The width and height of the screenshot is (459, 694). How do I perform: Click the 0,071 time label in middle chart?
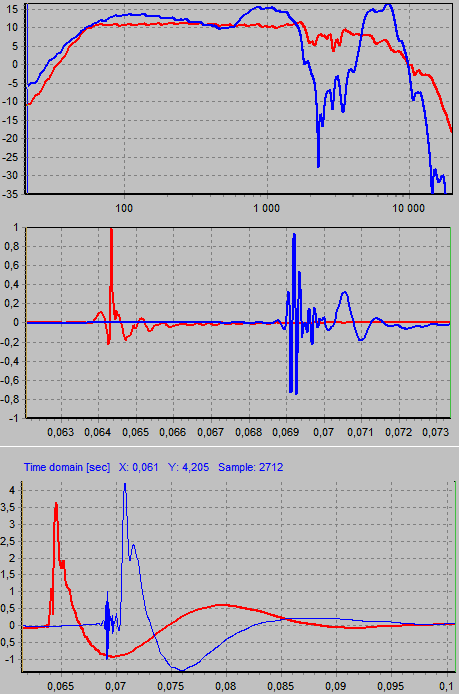pyautogui.click(x=360, y=432)
